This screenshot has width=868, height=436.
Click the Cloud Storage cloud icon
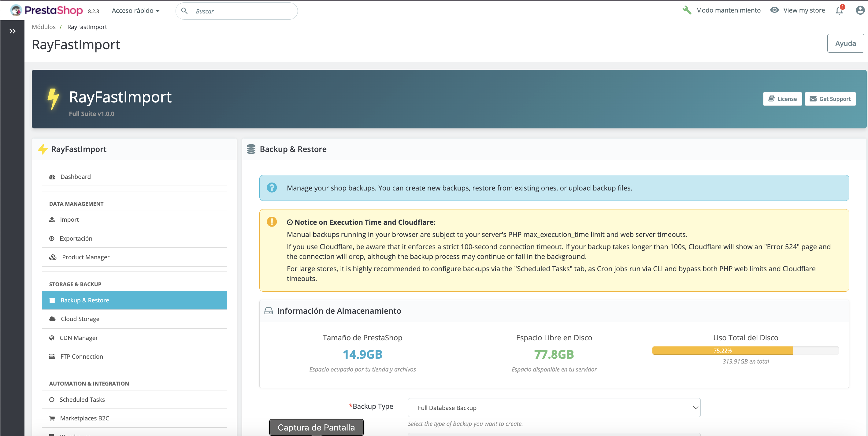click(52, 319)
